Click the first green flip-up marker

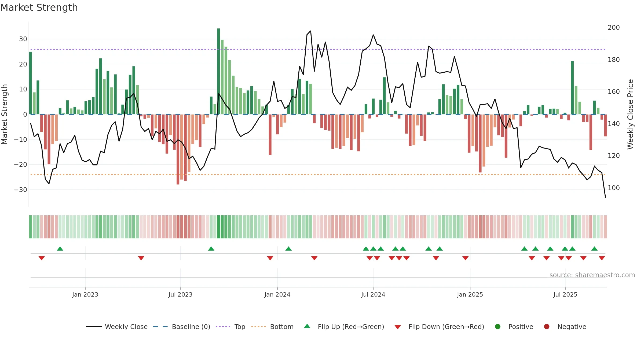point(60,249)
